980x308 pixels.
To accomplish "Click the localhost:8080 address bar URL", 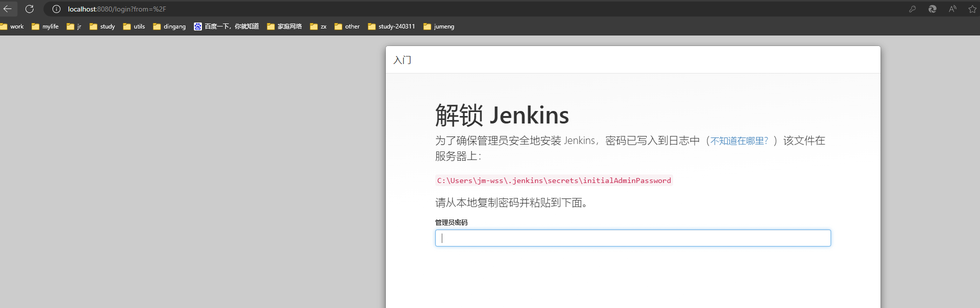I will click(117, 9).
